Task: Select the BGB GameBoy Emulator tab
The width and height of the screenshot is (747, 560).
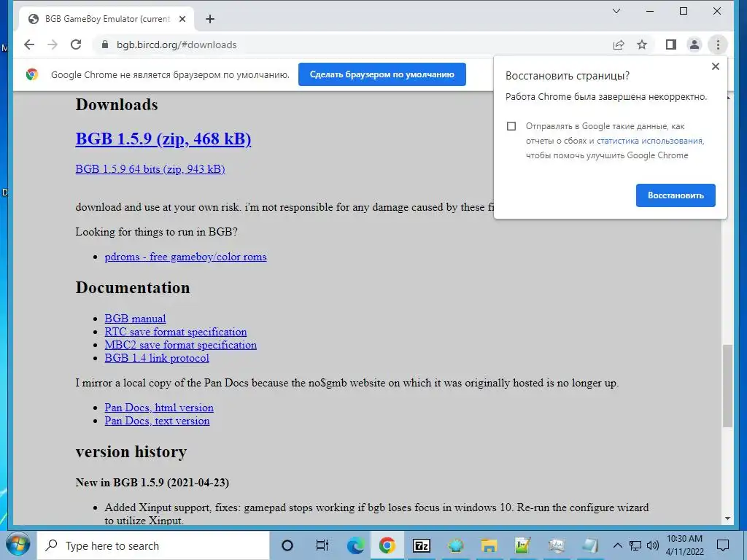Action: tap(107, 19)
